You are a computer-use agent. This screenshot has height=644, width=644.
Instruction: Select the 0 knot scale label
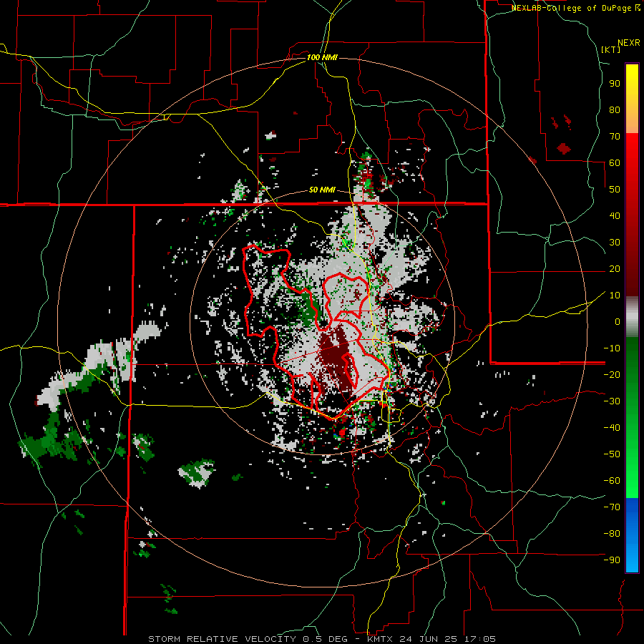pos(618,322)
